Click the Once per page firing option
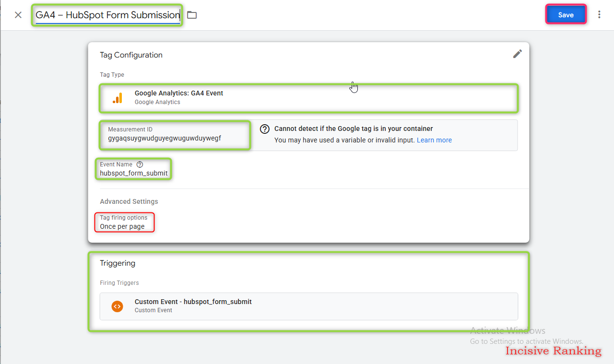Screen dimensions: 614x364 click(x=122, y=226)
